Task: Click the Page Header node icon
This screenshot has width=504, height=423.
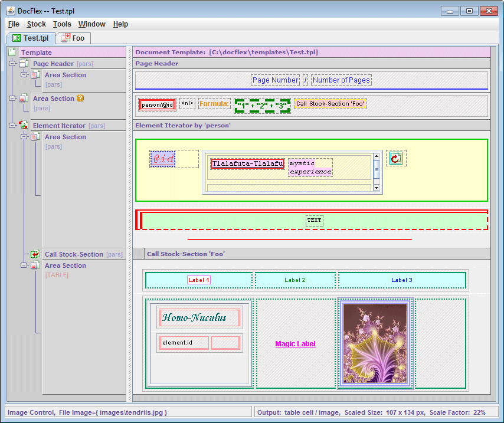Action: point(24,63)
